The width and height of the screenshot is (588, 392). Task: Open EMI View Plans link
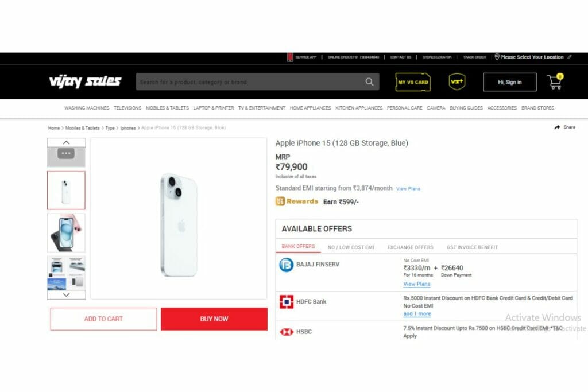click(x=408, y=188)
